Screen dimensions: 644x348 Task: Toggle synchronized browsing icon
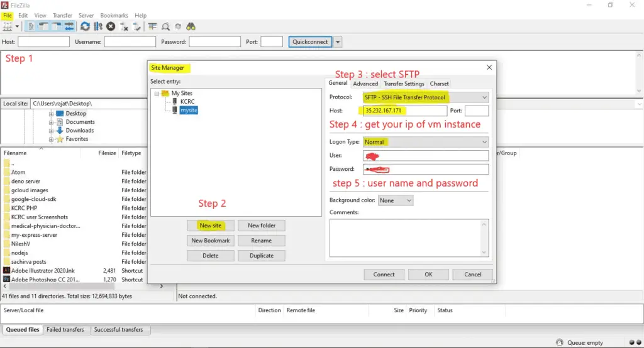pyautogui.click(x=178, y=26)
